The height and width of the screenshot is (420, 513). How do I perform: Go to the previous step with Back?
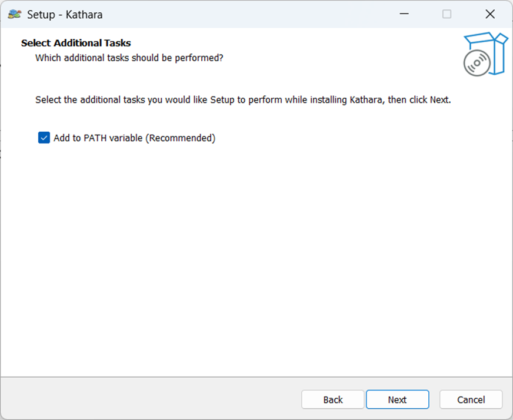click(332, 399)
